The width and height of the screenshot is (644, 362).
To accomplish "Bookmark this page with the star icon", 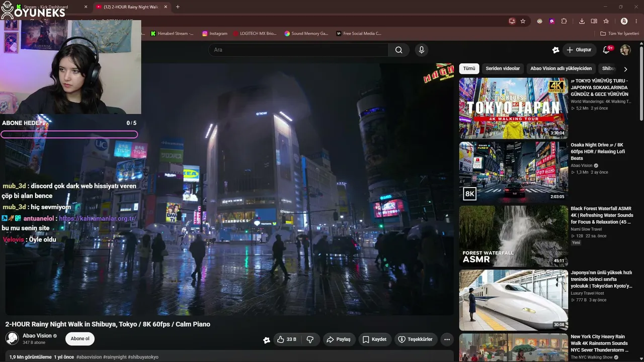I will coord(523,21).
